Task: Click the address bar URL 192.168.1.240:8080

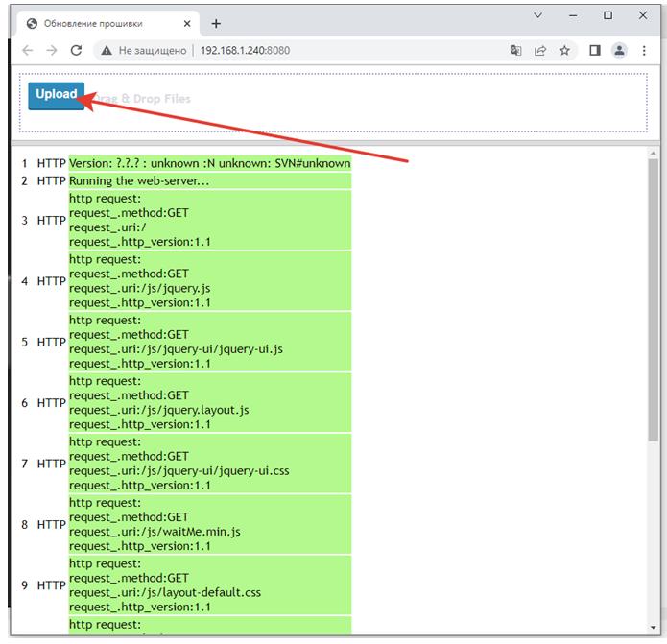Action: click(245, 50)
